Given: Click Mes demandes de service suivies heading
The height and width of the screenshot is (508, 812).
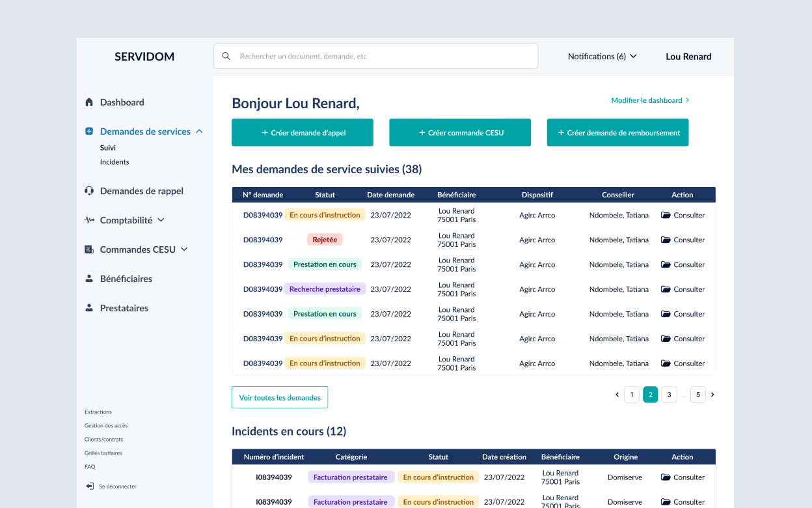Looking at the screenshot, I should [x=327, y=169].
